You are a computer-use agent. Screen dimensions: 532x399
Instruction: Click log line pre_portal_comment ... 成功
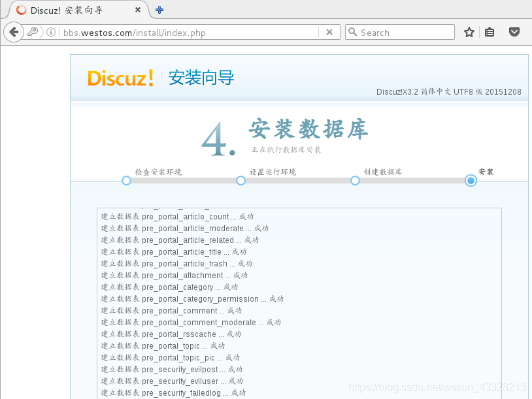point(171,311)
